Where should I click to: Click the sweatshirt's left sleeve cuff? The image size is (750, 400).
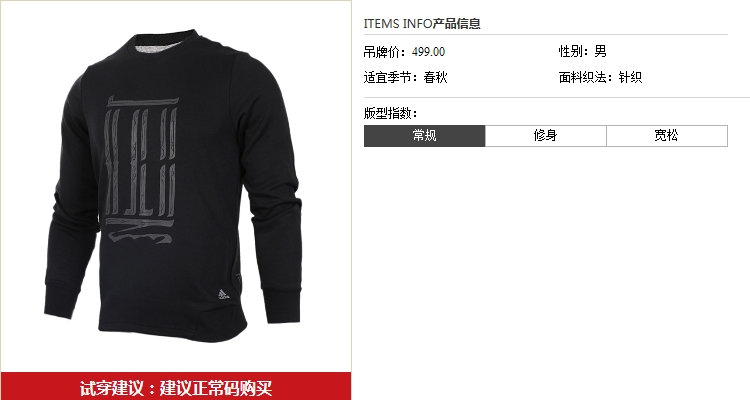pyautogui.click(x=59, y=300)
